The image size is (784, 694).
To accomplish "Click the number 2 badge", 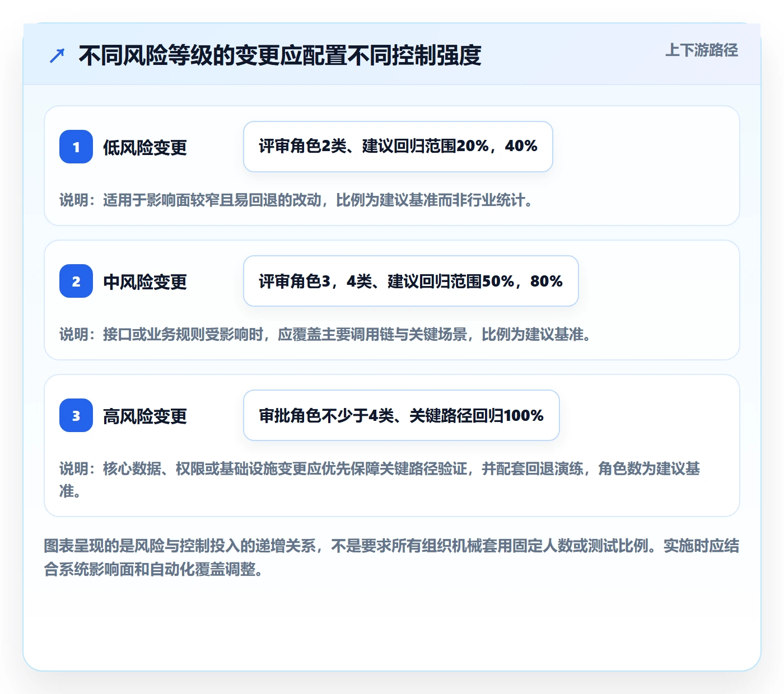I will [76, 281].
